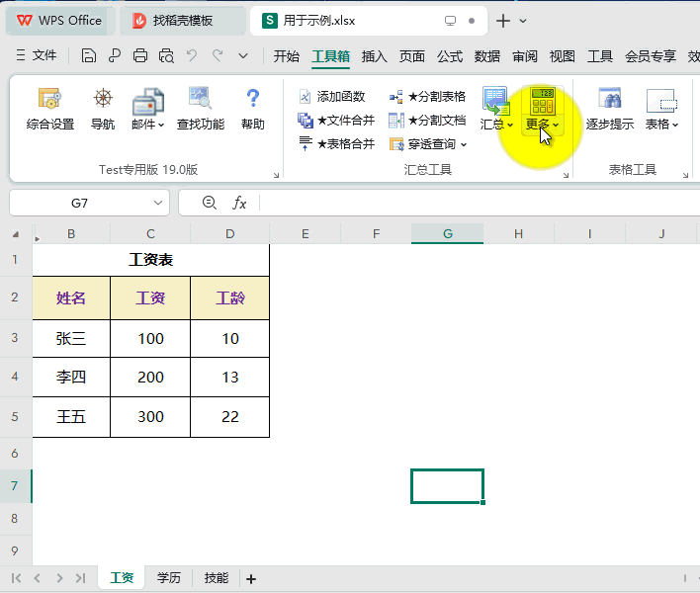Image resolution: width=700 pixels, height=593 pixels.
Task: Click the save icon in quick access bar
Action: click(89, 56)
